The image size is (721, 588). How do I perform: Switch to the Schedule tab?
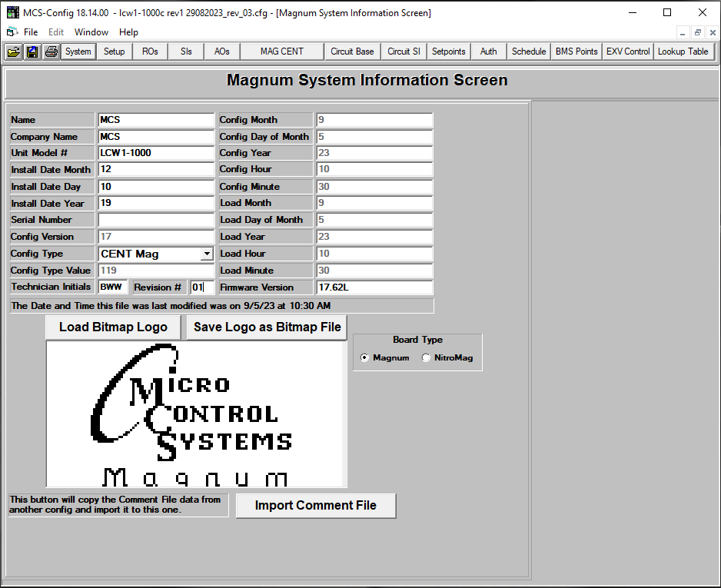click(529, 51)
